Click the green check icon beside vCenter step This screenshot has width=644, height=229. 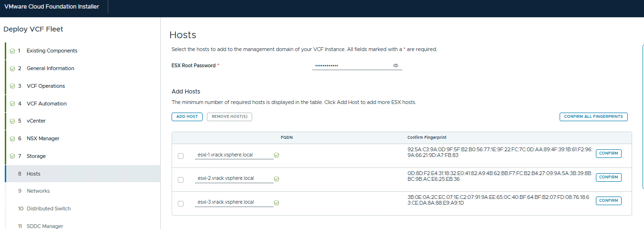tap(12, 121)
